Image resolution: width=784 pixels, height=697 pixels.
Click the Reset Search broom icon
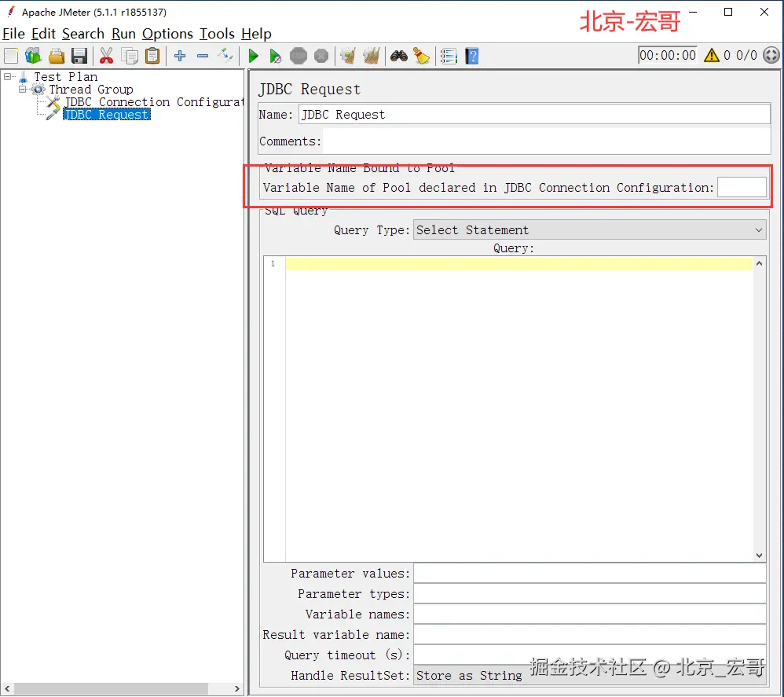click(422, 56)
